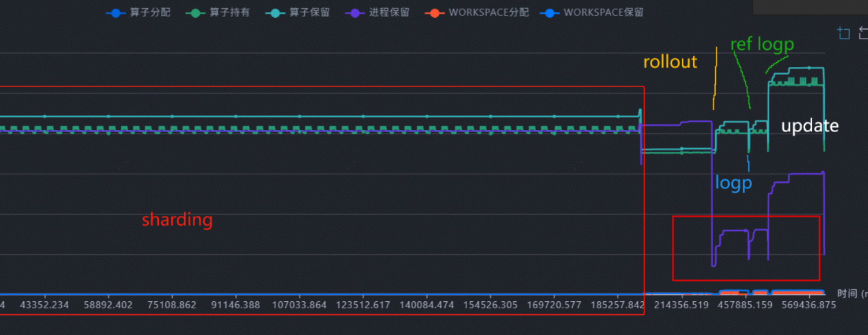Click the zoom reset back-arrow icon
This screenshot has height=335, width=868.
click(863, 33)
